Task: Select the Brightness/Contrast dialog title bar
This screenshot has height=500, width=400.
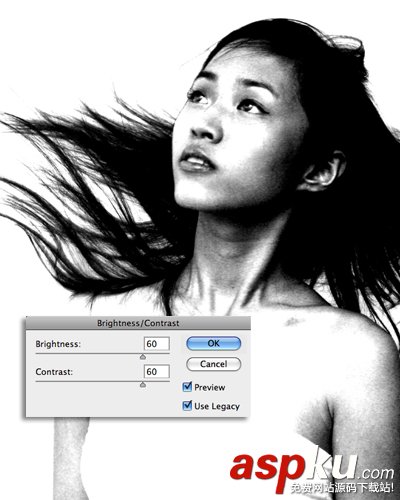Action: point(138,323)
